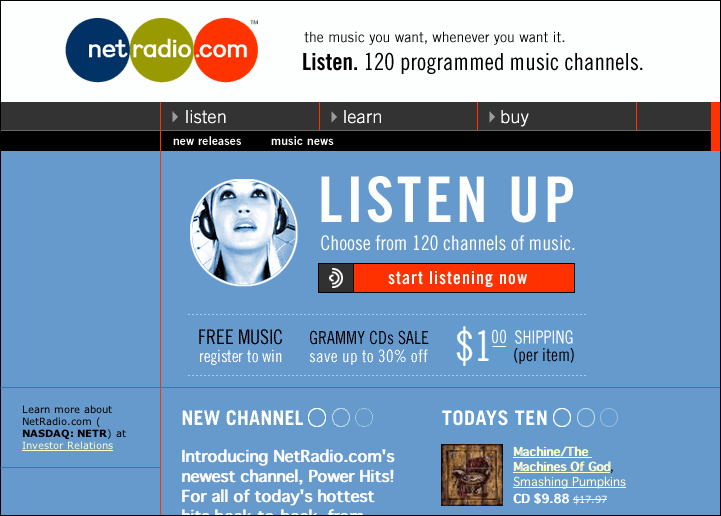Screen dimensions: 721x516
Task: Expand the listen menu arrow
Action: click(x=175, y=117)
